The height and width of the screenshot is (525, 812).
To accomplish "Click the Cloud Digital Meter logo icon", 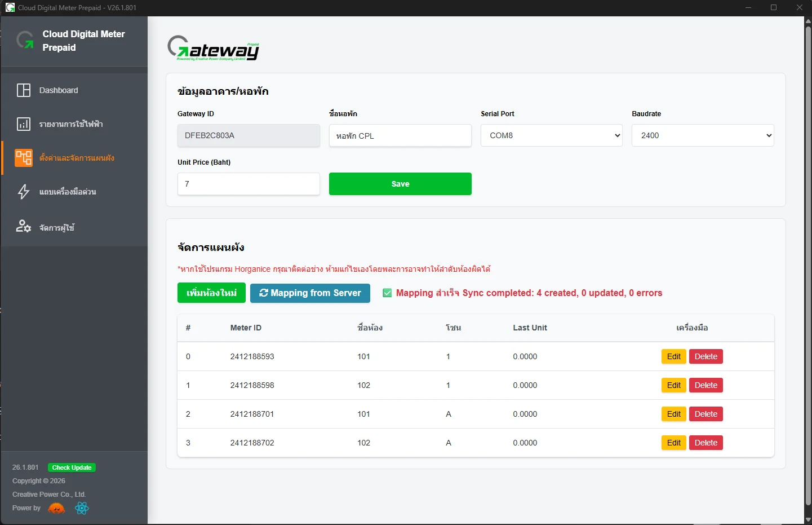I will pos(25,40).
